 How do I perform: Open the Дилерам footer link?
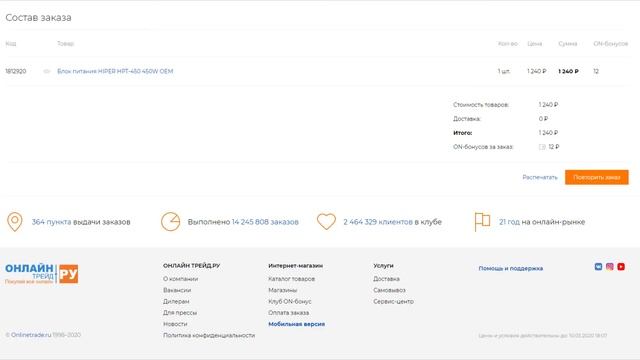[x=176, y=301]
